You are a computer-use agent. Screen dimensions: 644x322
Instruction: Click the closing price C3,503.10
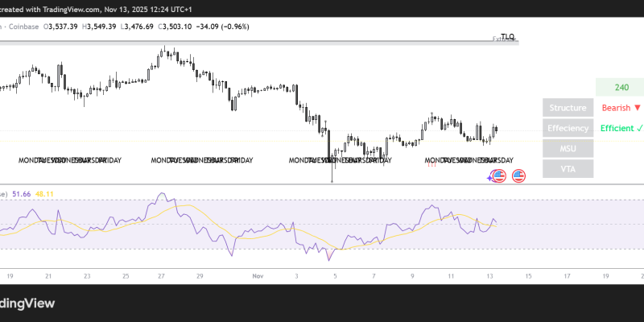tap(196, 26)
